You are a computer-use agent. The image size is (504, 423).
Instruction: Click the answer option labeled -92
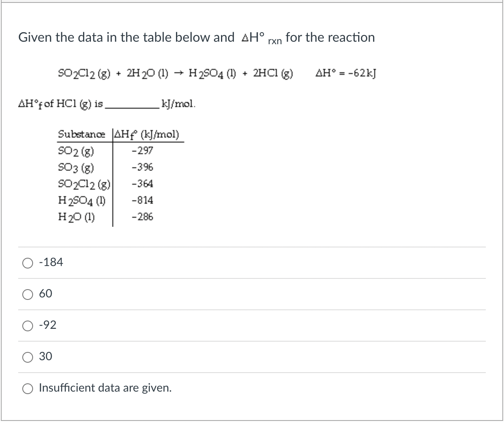(48, 325)
